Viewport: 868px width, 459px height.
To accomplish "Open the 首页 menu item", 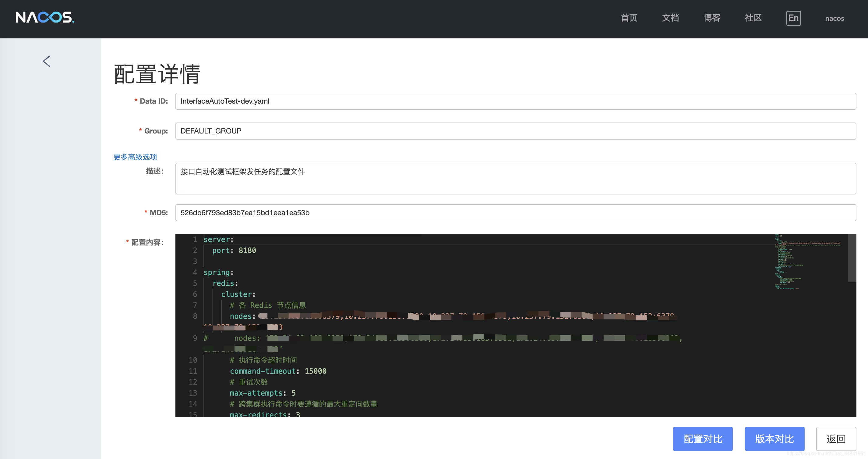I will pos(629,18).
